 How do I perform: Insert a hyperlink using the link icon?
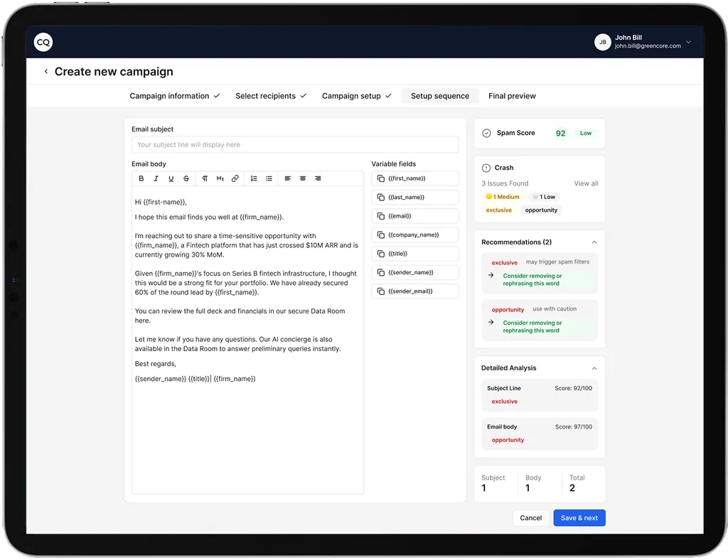pyautogui.click(x=235, y=178)
